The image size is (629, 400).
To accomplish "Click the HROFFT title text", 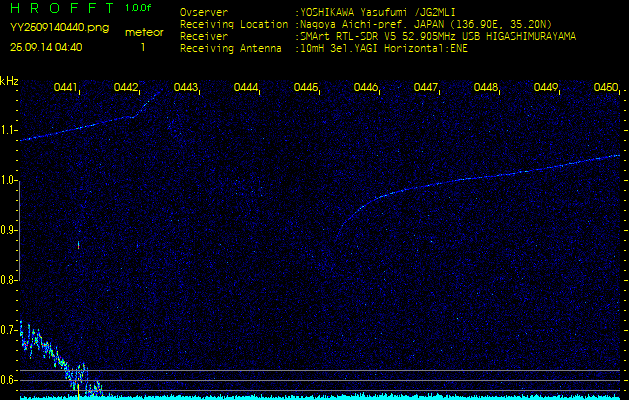I will 62,8.
